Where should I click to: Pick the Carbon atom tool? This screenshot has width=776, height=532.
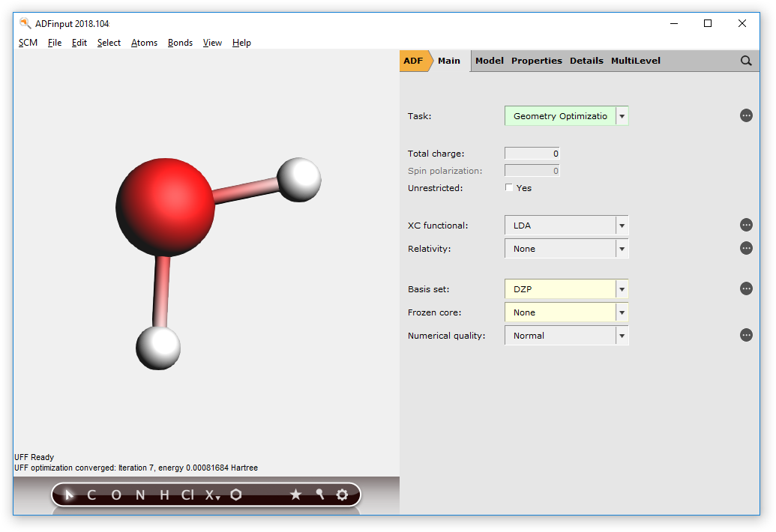91,495
